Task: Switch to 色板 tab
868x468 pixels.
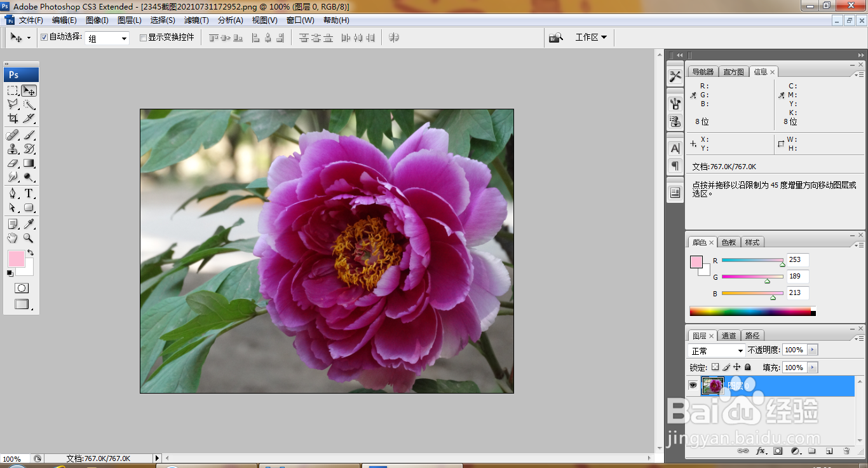Action: 729,242
